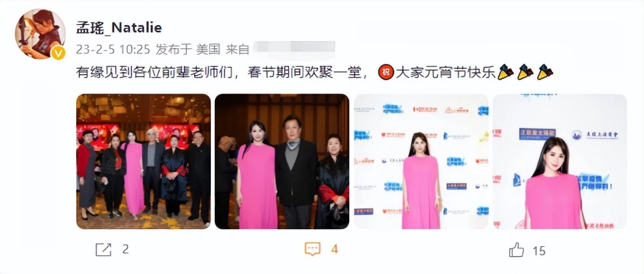Open the orange comment bubble icon

(x=312, y=250)
